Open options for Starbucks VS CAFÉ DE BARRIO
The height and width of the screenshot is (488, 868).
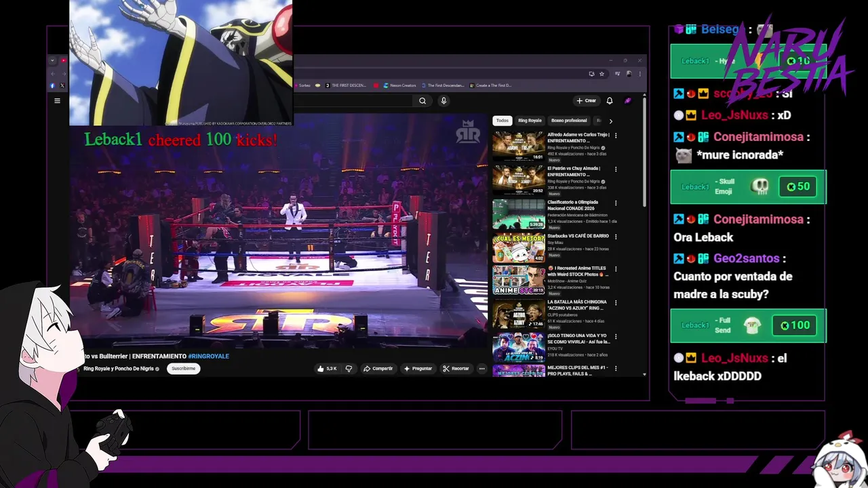[616, 236]
